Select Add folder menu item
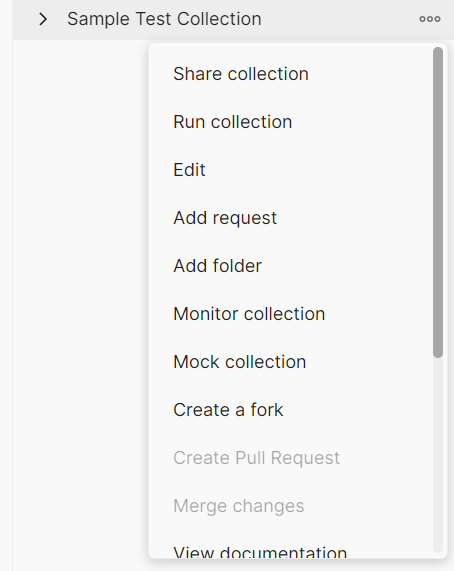 coord(217,266)
